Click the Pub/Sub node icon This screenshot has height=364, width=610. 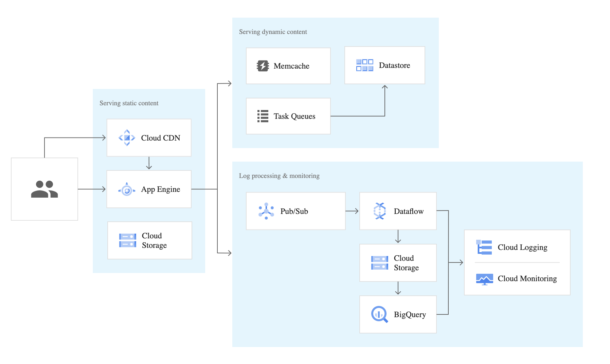click(266, 211)
